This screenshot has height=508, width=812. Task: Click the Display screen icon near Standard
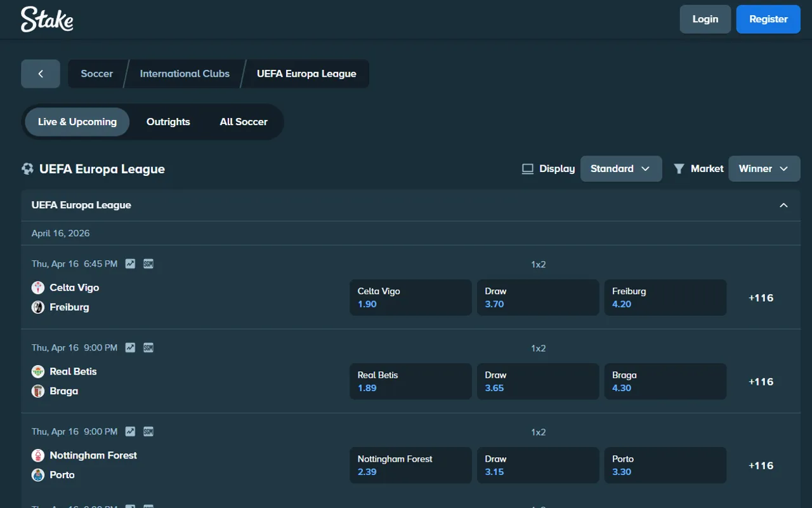click(527, 168)
